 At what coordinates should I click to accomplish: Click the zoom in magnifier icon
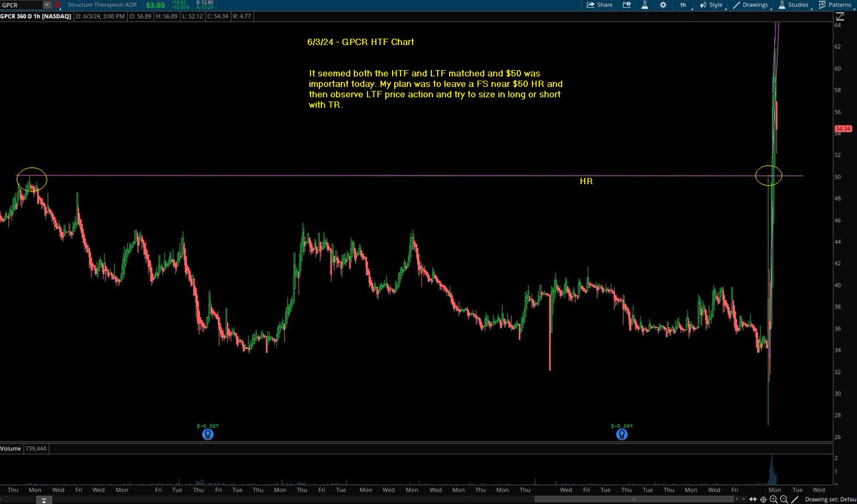[x=773, y=500]
